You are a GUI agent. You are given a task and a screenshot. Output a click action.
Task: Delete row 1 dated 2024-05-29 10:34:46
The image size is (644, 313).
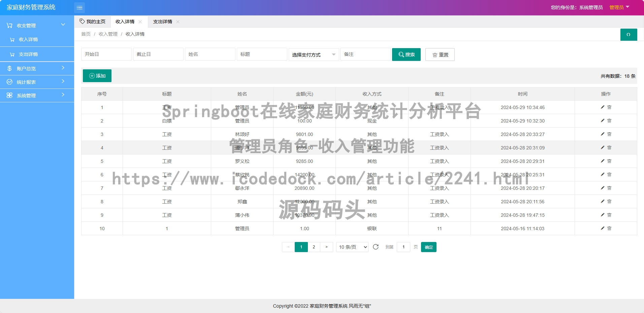point(609,107)
